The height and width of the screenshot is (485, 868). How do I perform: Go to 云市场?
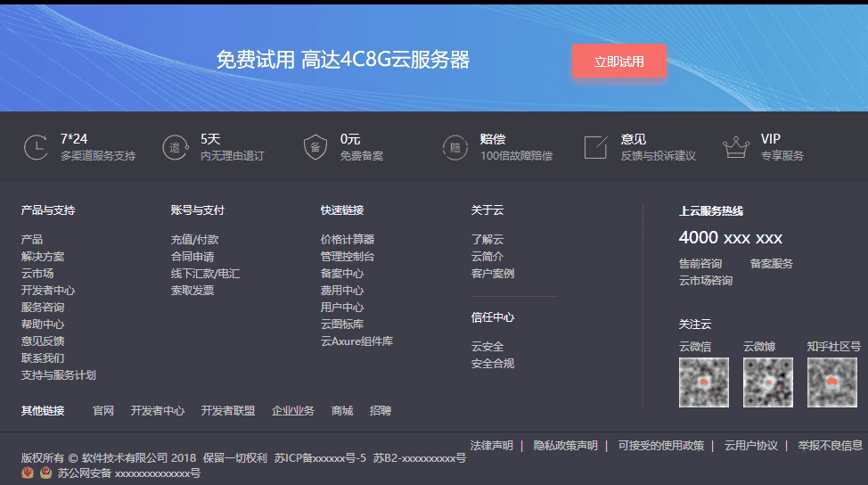pos(37,273)
